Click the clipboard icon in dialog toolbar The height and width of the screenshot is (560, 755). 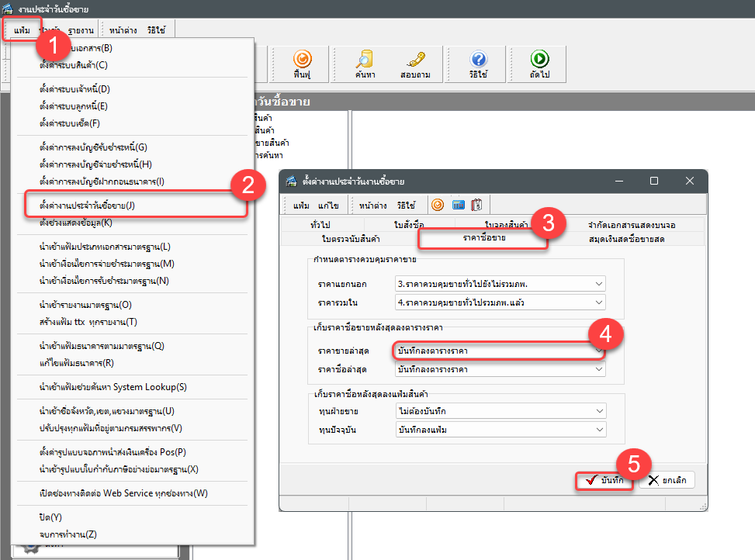click(x=476, y=206)
